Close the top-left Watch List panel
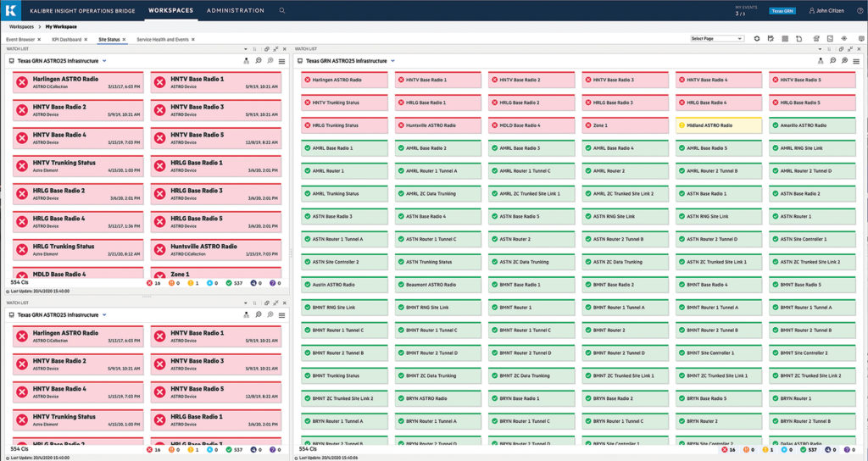The width and height of the screenshot is (868, 461). pos(286,49)
